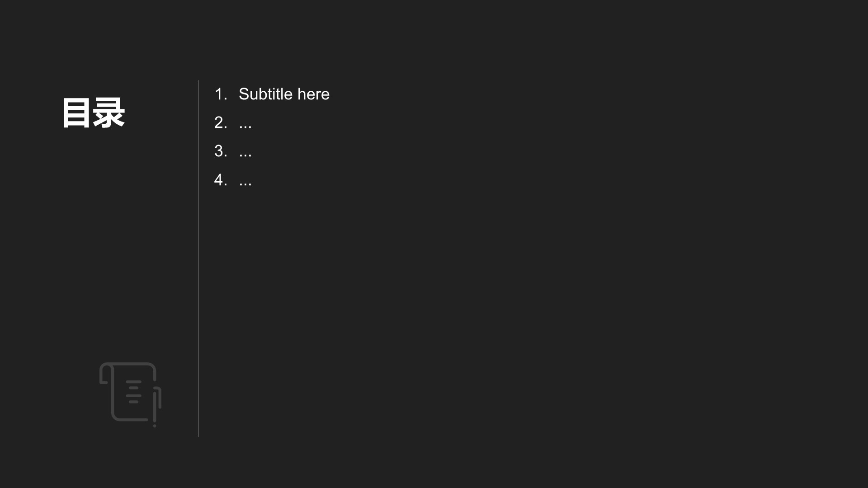Viewport: 868px width, 488px height.
Task: Click the list number "2."
Action: coord(221,122)
